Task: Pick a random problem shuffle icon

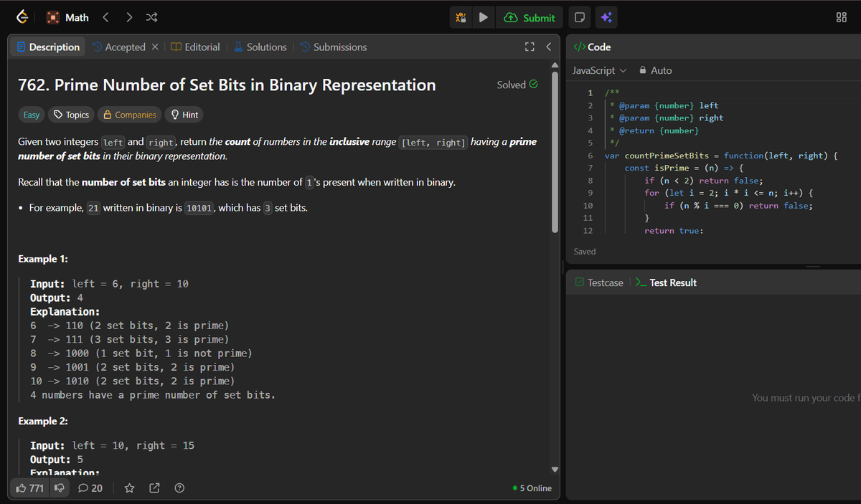Action: click(151, 17)
